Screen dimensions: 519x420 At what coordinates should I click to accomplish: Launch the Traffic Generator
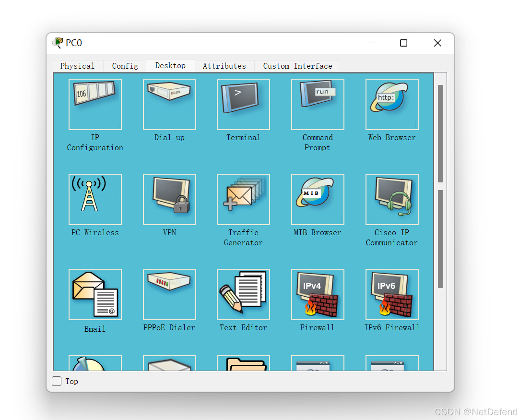point(243,199)
